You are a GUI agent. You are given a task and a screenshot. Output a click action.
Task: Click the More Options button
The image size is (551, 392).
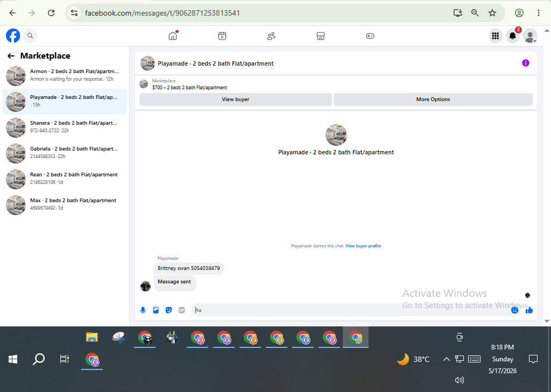click(x=433, y=99)
